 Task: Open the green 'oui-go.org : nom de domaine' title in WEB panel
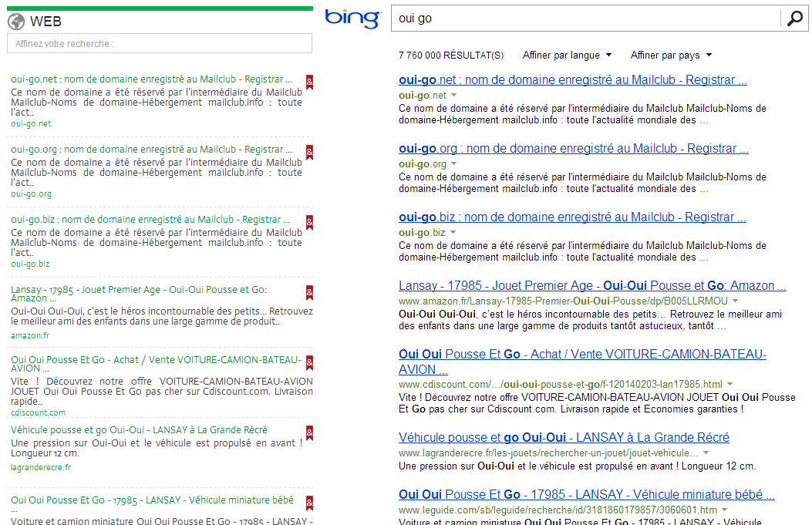click(151, 150)
